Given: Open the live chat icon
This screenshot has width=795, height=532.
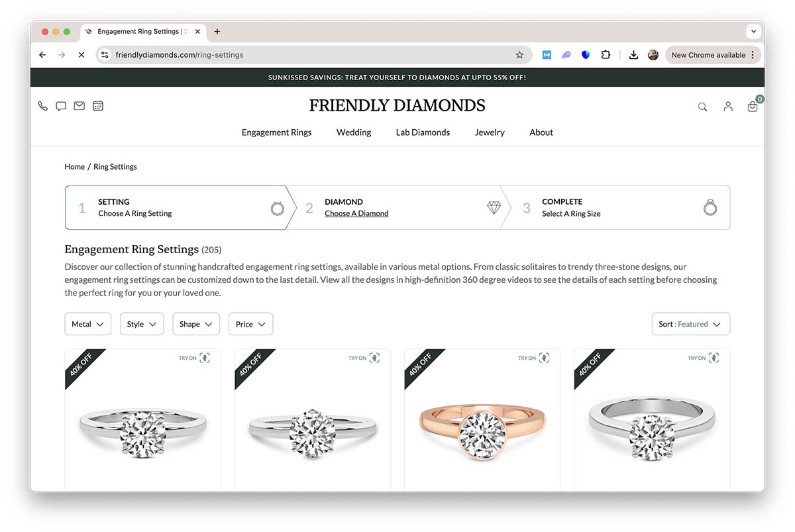Looking at the screenshot, I should [x=61, y=106].
